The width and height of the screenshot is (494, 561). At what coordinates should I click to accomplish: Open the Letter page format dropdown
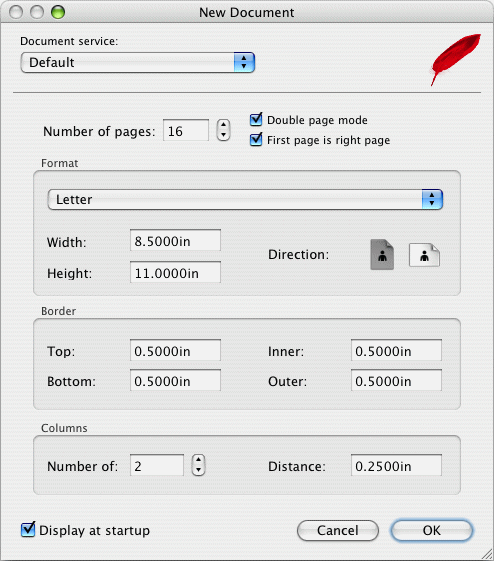click(x=245, y=200)
